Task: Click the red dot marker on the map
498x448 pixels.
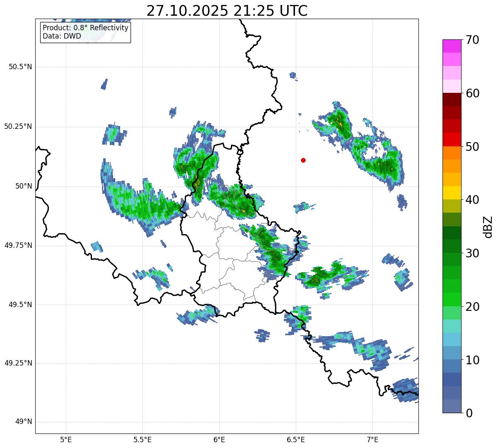Action: click(303, 160)
